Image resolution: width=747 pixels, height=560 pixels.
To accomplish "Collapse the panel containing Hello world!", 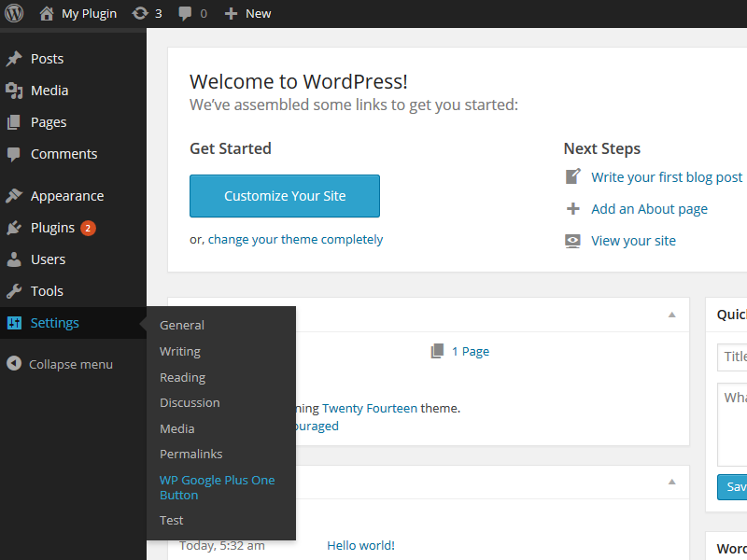I will pos(671,482).
